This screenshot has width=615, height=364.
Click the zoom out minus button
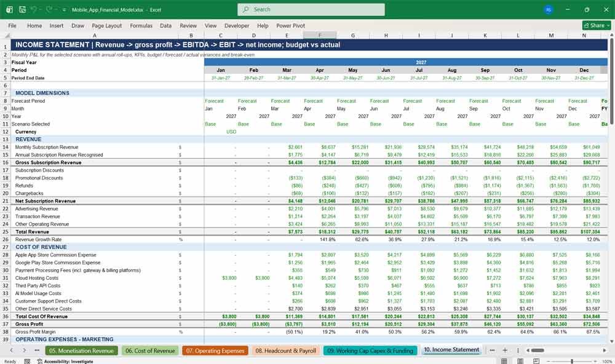coord(549,362)
